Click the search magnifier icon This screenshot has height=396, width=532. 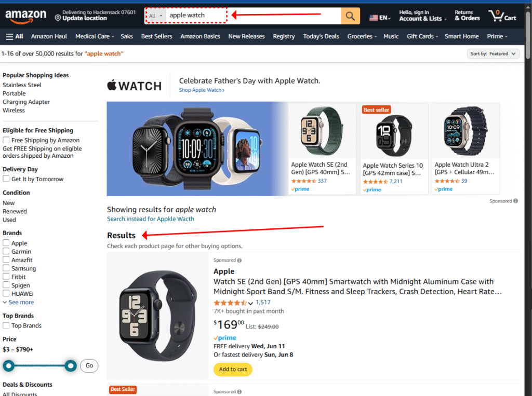350,16
